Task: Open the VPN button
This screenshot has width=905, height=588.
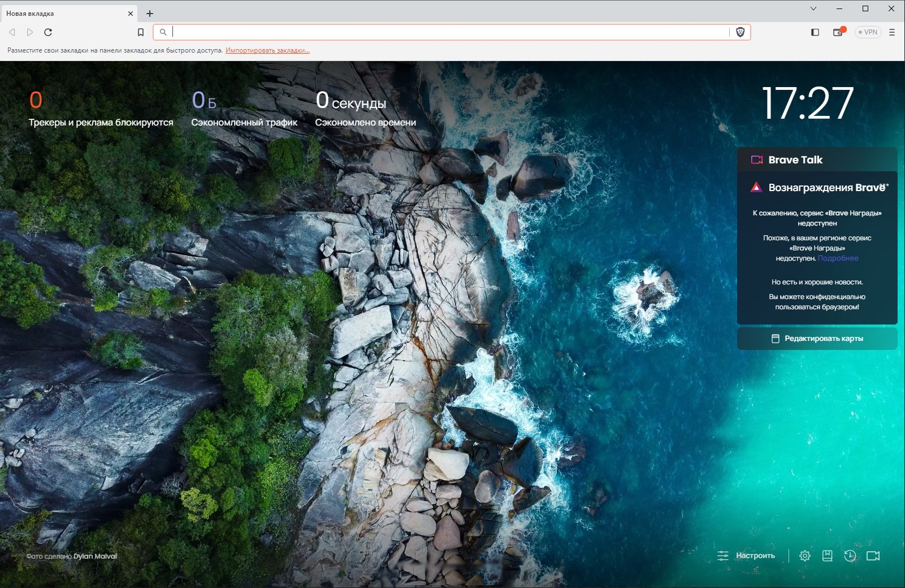Action: coord(868,32)
